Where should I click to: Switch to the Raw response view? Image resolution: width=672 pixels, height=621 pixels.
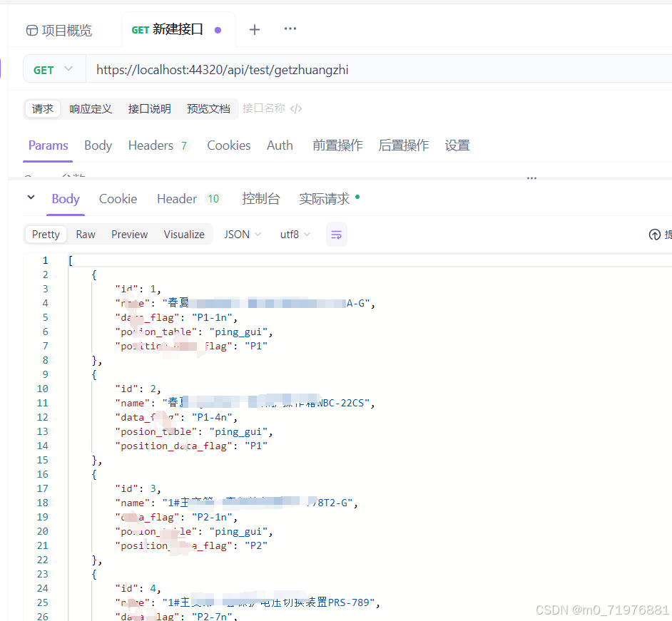(x=85, y=234)
